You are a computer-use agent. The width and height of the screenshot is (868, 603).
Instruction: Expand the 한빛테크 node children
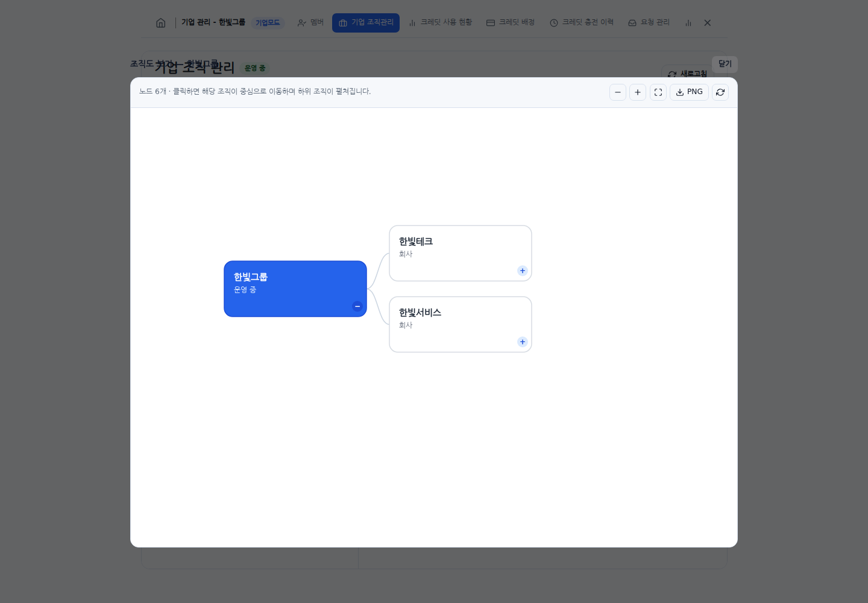pos(523,271)
